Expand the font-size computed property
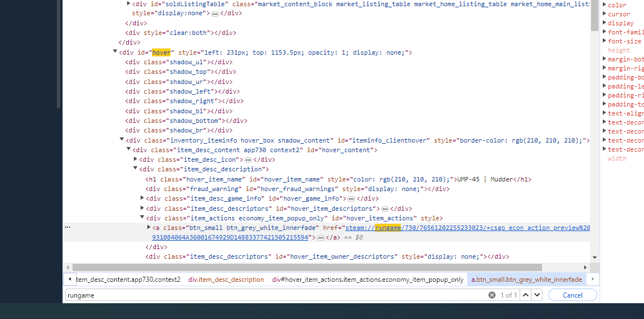Image resolution: width=644 pixels, height=319 pixels. pos(605,40)
